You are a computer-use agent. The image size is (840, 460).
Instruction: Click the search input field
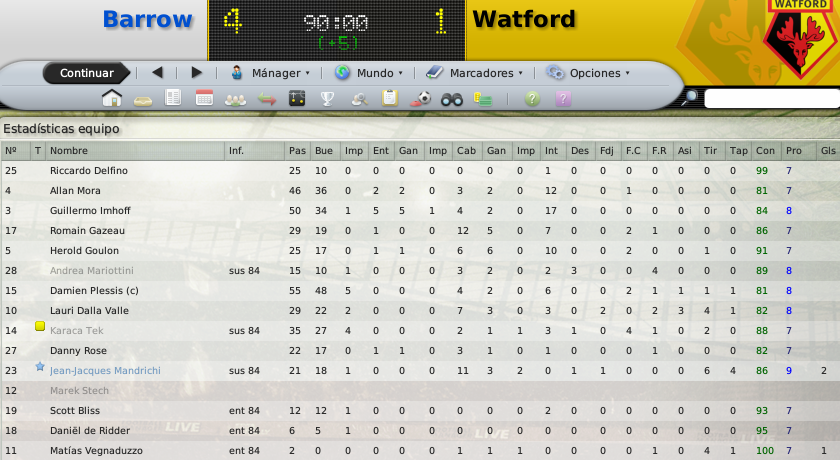pos(772,99)
